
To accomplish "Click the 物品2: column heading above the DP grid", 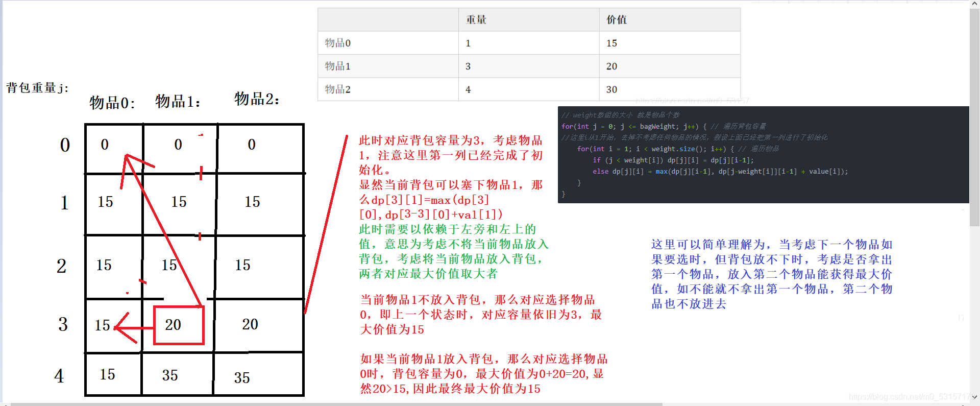I will [x=257, y=99].
